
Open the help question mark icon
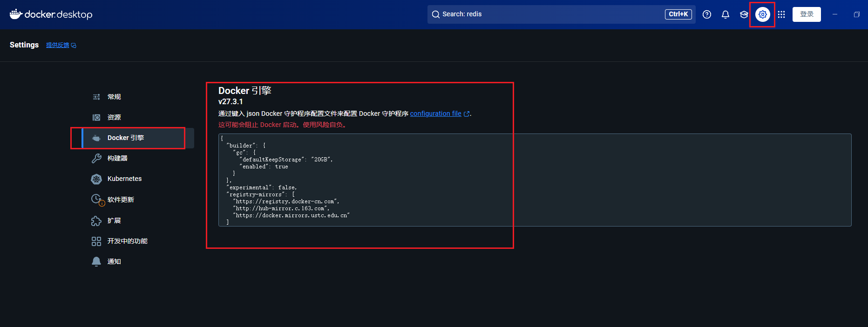coord(707,14)
